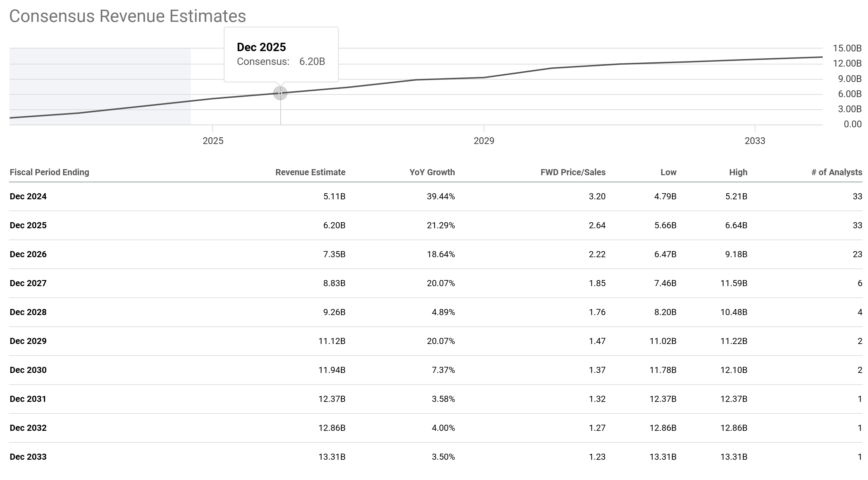This screenshot has height=480, width=868.
Task: Click the Low column header
Action: 668,172
